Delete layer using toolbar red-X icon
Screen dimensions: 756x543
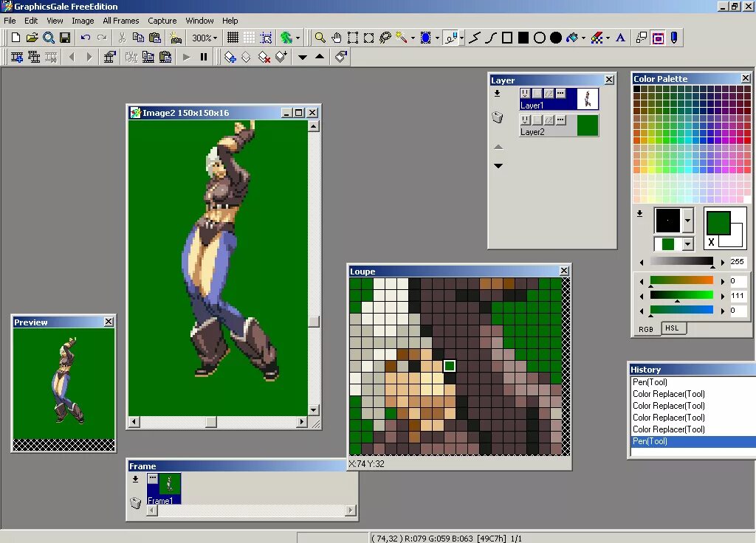[x=264, y=58]
